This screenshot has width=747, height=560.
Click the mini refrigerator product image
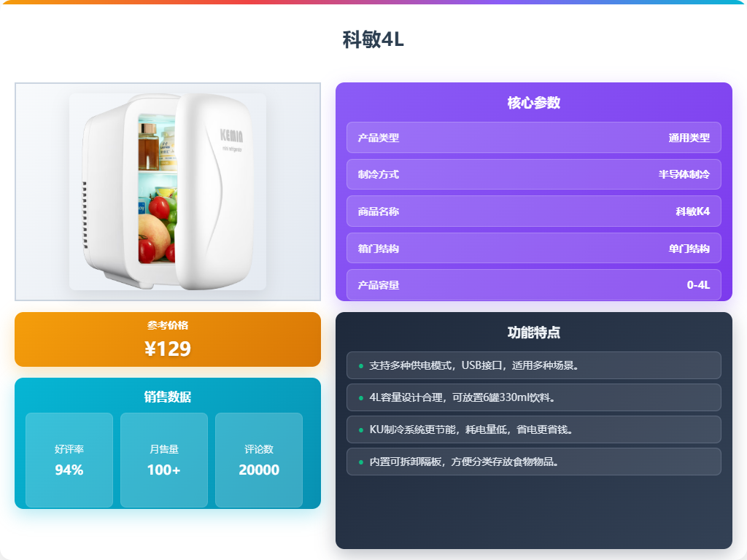pos(168,192)
